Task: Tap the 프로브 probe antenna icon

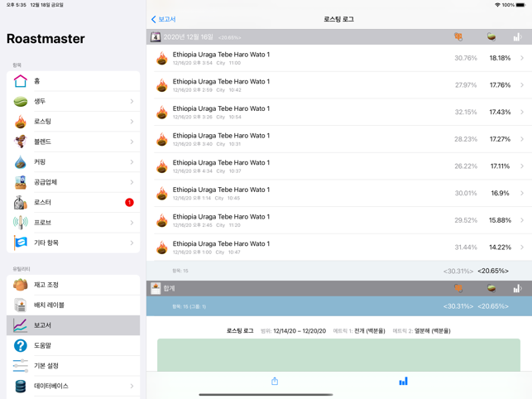Action: pos(21,223)
